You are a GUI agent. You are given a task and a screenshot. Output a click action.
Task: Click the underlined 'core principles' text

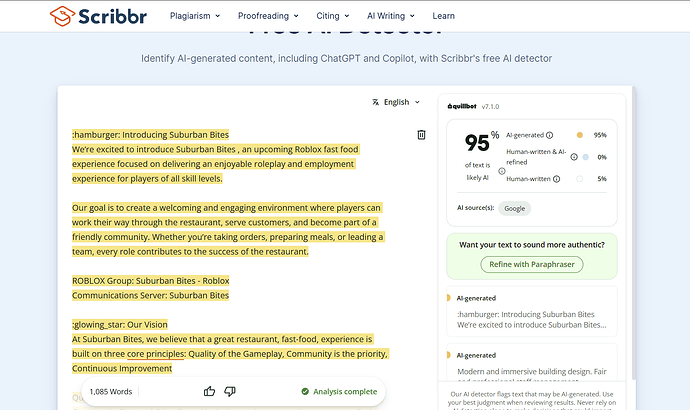pos(156,354)
